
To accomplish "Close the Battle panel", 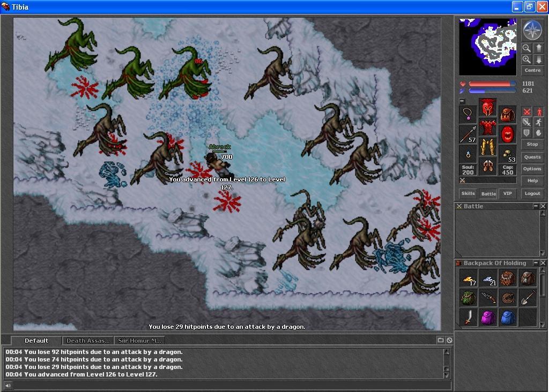I will 543,206.
